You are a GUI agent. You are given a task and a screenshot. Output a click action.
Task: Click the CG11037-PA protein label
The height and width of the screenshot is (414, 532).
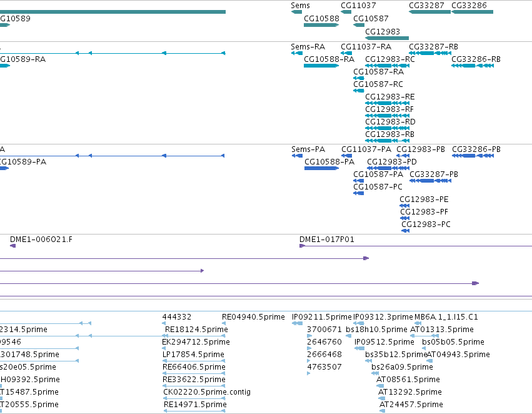tap(366, 149)
